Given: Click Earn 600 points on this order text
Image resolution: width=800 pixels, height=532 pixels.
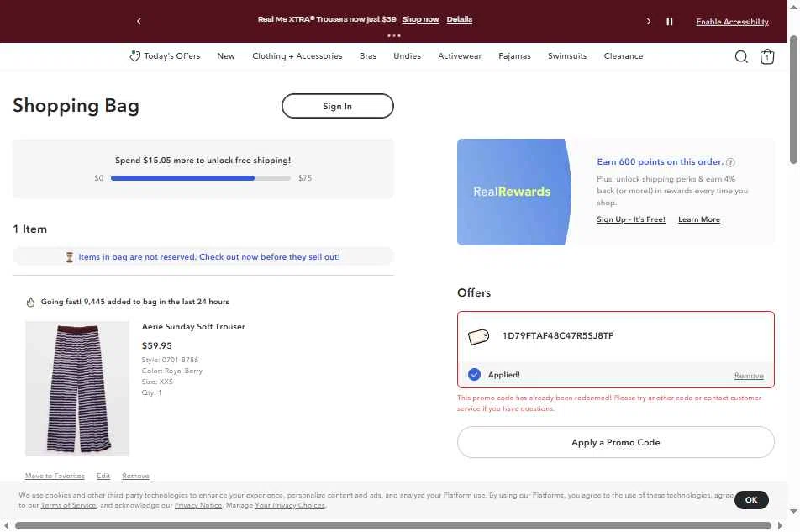Looking at the screenshot, I should [x=661, y=161].
